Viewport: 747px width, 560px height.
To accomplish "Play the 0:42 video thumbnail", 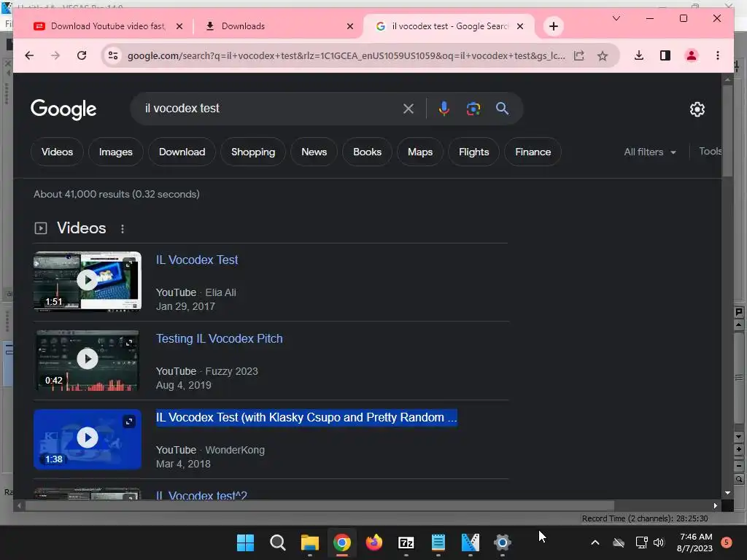I will point(88,359).
